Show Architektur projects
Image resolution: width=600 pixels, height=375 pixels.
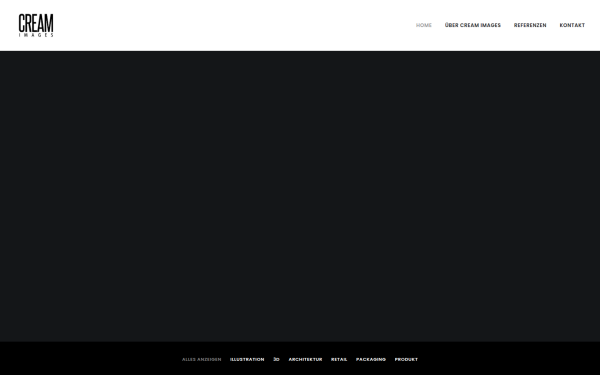[305, 359]
